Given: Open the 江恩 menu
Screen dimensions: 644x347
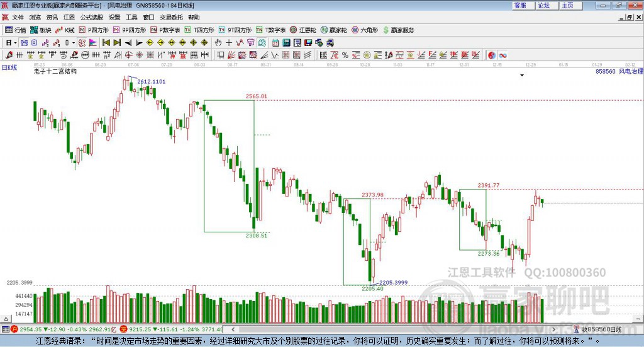Looking at the screenshot, I should point(69,17).
